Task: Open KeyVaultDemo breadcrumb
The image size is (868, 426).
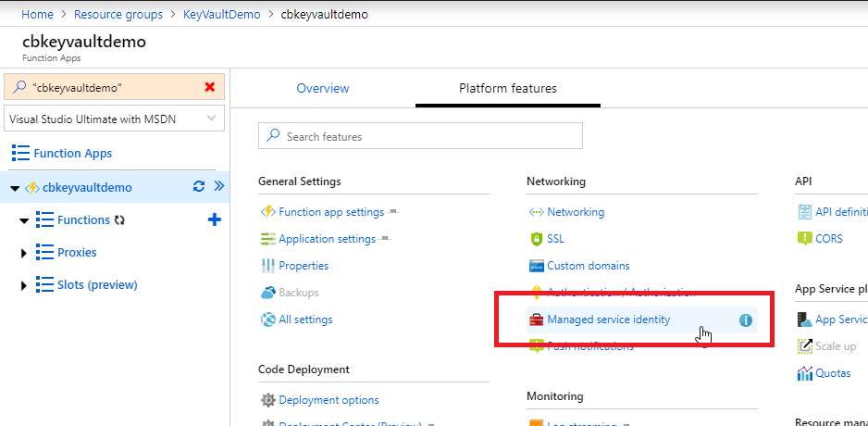Action: pyautogui.click(x=221, y=15)
